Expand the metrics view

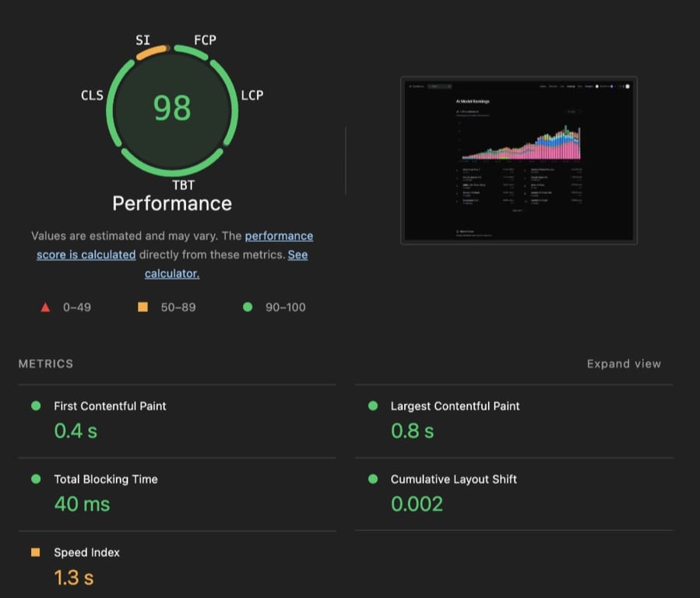tap(624, 364)
